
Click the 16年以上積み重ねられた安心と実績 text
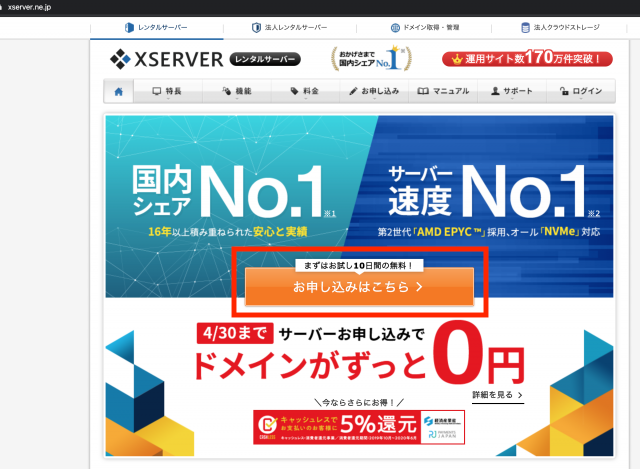pyautogui.click(x=228, y=232)
